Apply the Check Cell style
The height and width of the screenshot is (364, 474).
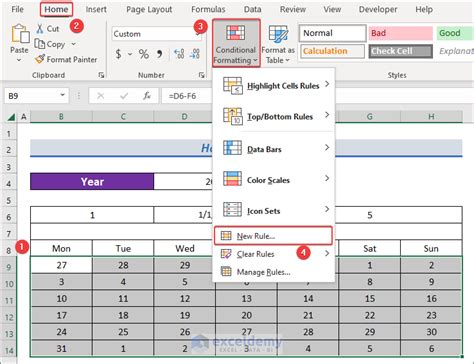[401, 51]
